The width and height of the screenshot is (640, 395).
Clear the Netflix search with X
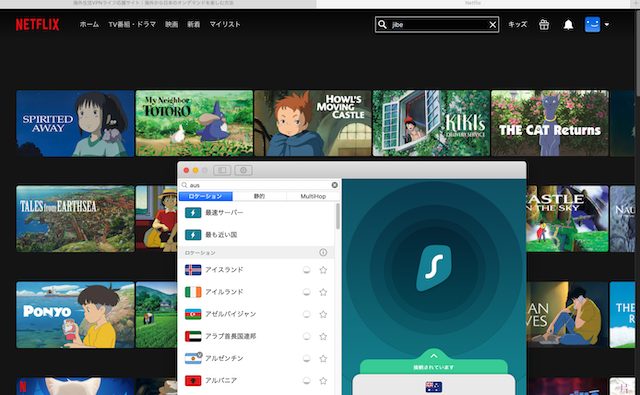(493, 25)
